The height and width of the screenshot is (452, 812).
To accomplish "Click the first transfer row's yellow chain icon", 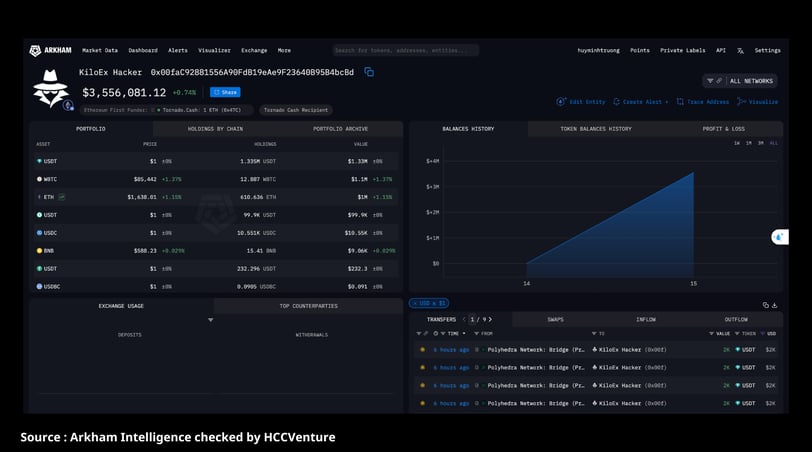I will pos(423,349).
